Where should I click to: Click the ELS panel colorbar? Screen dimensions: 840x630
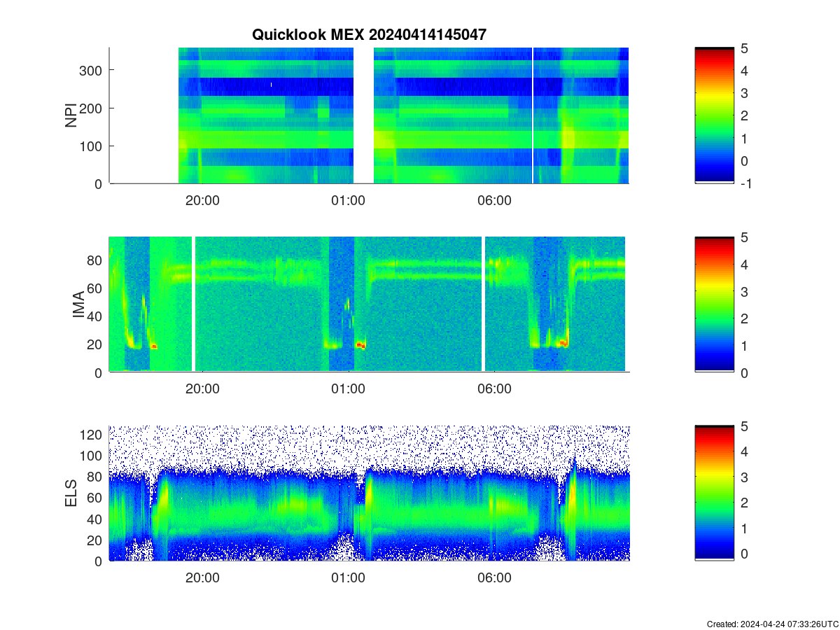715,493
